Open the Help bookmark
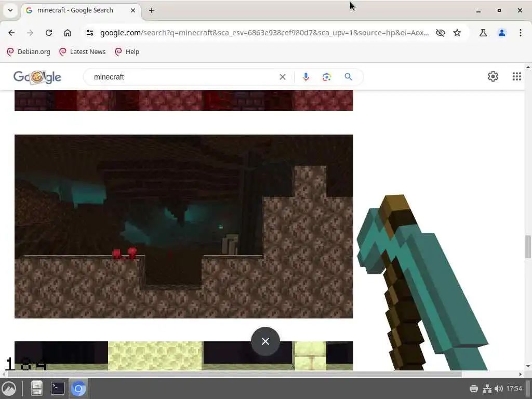532x399 pixels. click(x=127, y=51)
